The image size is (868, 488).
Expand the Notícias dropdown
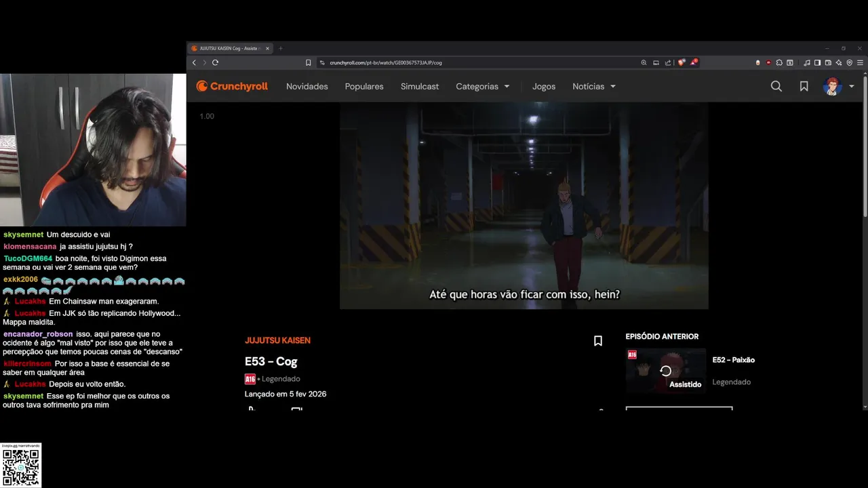click(594, 87)
